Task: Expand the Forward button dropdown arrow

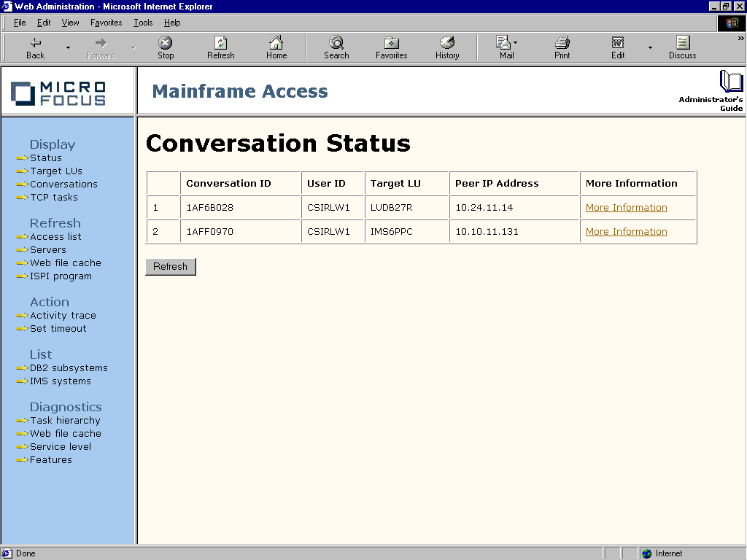Action: coord(132,47)
